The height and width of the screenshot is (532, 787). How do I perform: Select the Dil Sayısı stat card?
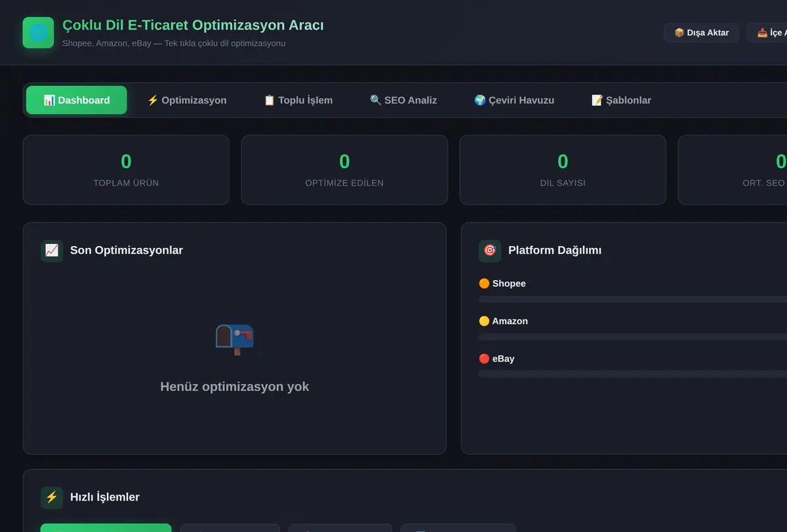click(x=563, y=170)
